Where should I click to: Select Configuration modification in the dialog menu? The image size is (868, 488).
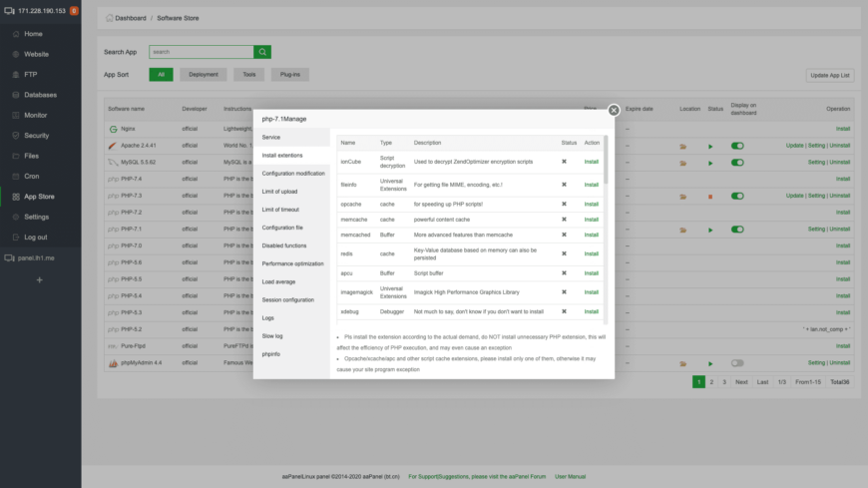293,174
